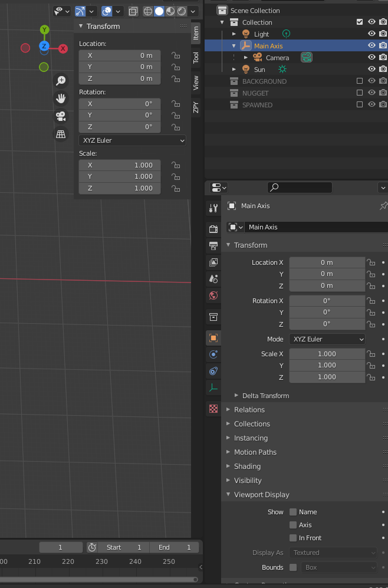Switch to the ZPY sidebar tab

tap(196, 107)
